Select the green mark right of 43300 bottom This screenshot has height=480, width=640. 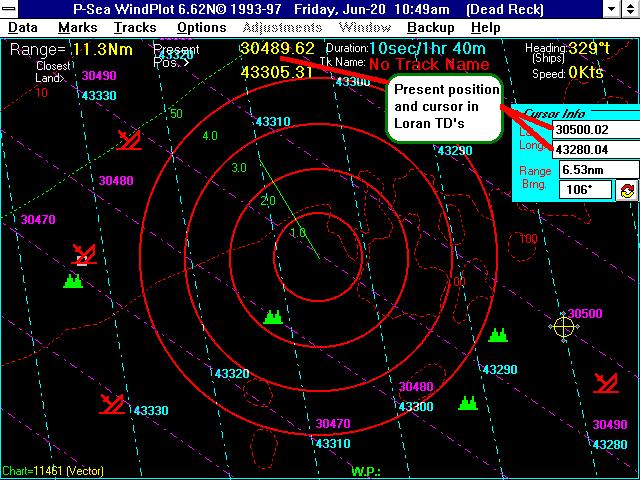pos(468,402)
